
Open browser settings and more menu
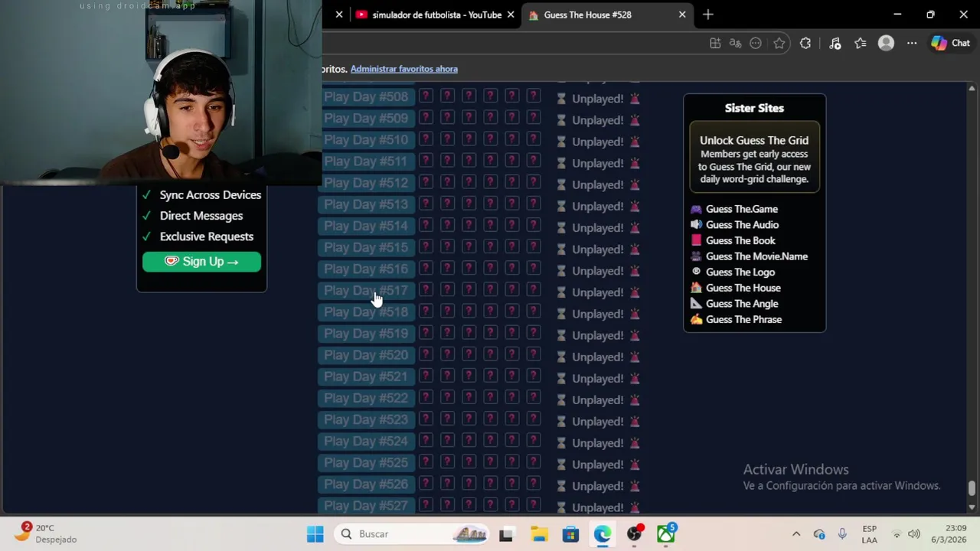click(x=912, y=44)
